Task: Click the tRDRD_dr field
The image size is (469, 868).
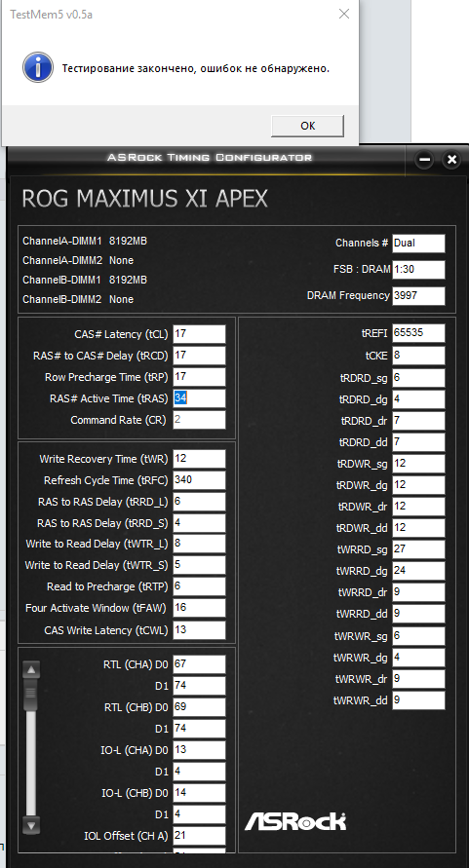Action: coord(418,421)
